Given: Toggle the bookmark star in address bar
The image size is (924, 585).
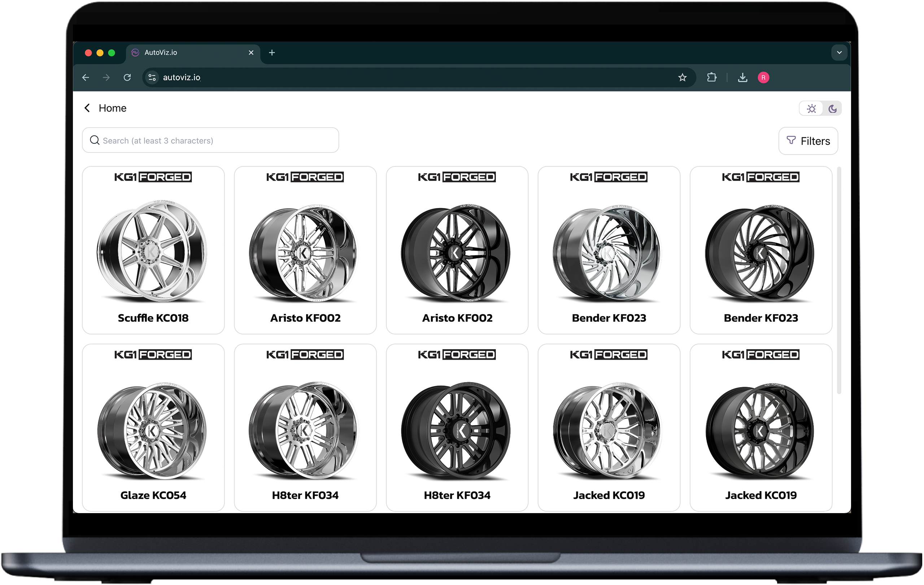Looking at the screenshot, I should (682, 77).
